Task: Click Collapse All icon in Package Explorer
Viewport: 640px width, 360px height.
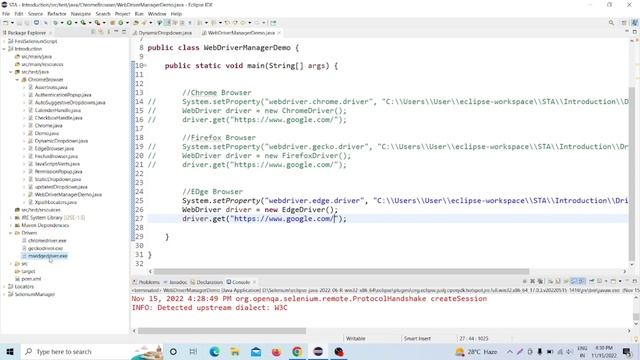Action: click(x=93, y=32)
